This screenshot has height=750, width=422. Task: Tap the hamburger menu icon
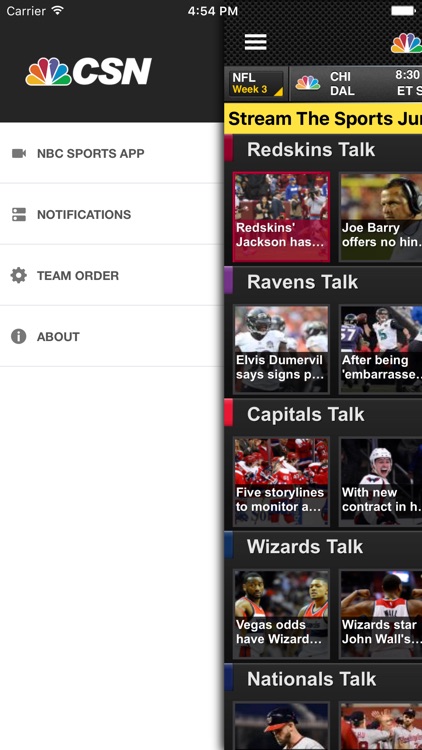(255, 42)
